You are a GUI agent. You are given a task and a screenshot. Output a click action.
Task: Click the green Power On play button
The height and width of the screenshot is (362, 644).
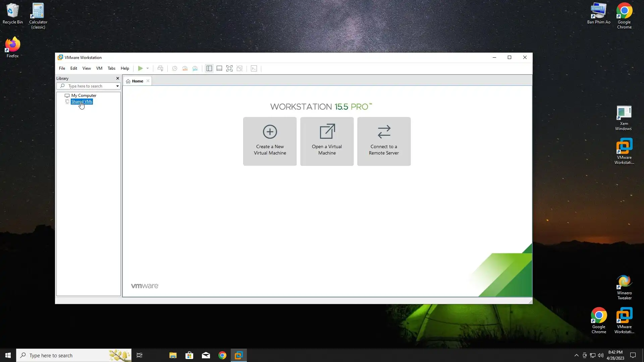pyautogui.click(x=140, y=68)
